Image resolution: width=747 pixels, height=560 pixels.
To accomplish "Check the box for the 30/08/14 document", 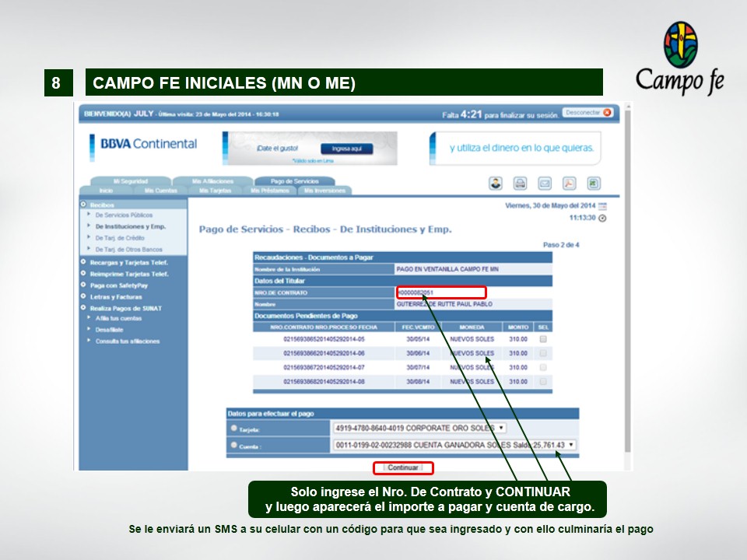I will pyautogui.click(x=542, y=382).
